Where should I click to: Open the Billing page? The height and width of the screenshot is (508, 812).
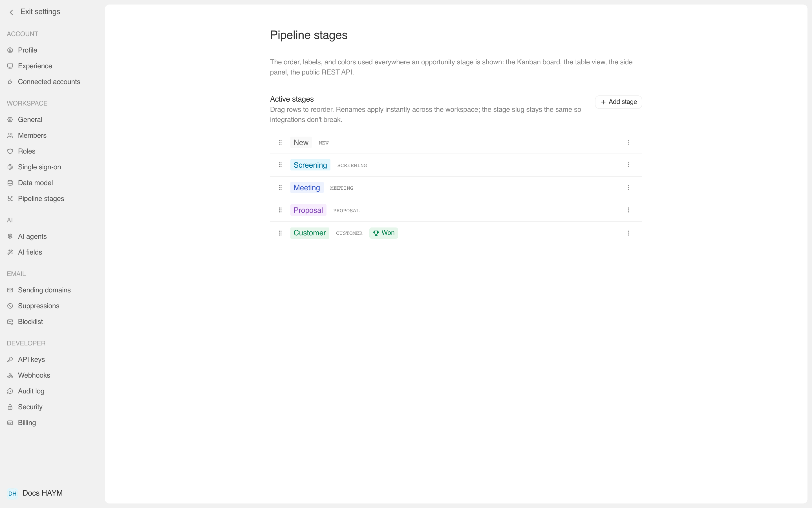[27, 423]
